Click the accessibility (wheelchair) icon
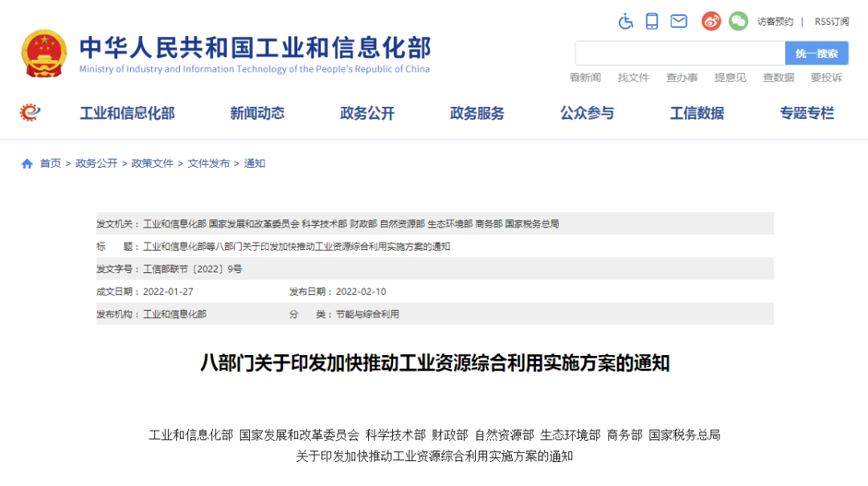 (x=626, y=21)
